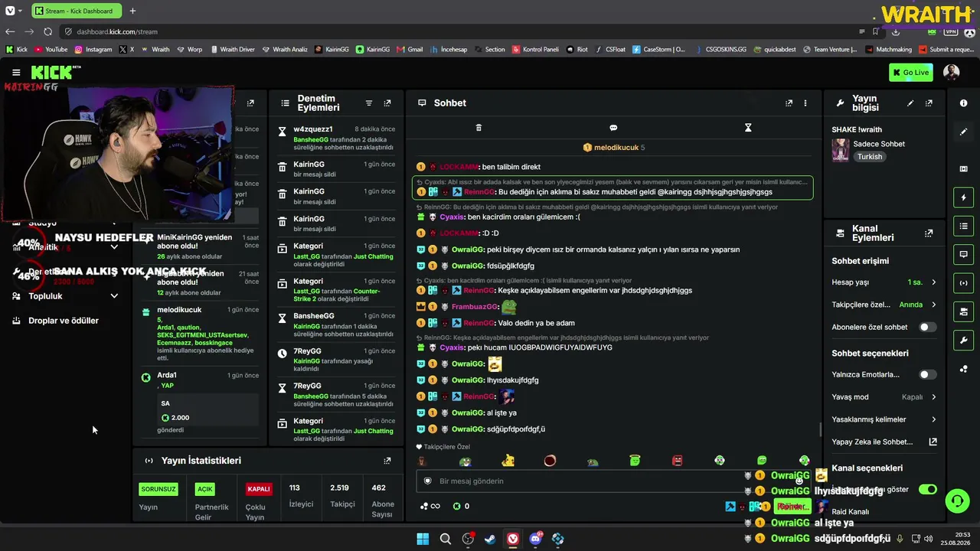Pop out the Yayın bilgisi panel
The height and width of the screenshot is (551, 980).
929,103
